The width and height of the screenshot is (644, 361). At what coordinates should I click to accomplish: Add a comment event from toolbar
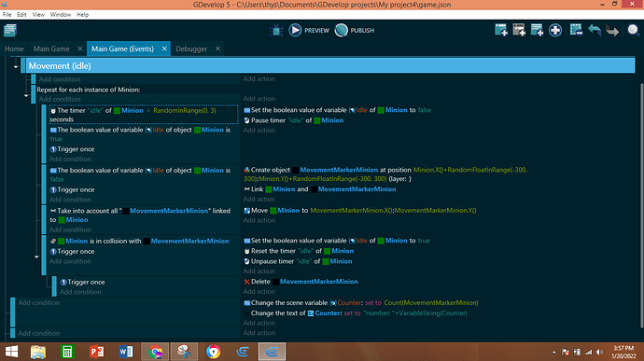click(x=537, y=31)
